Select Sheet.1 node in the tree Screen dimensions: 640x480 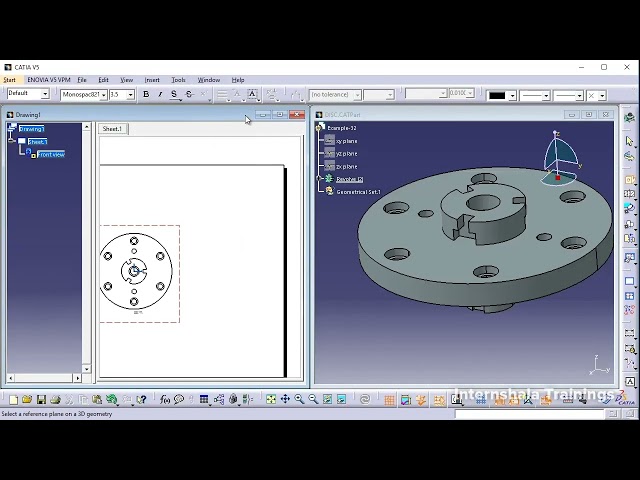point(38,142)
